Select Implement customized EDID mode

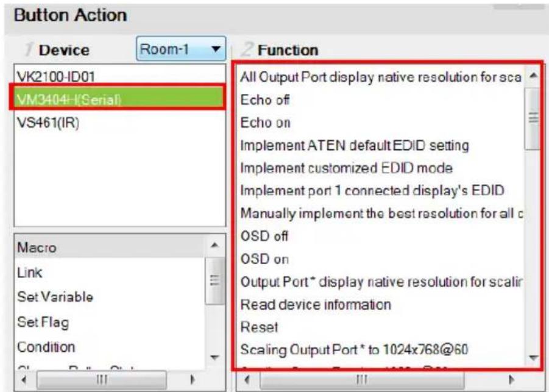(x=381, y=168)
